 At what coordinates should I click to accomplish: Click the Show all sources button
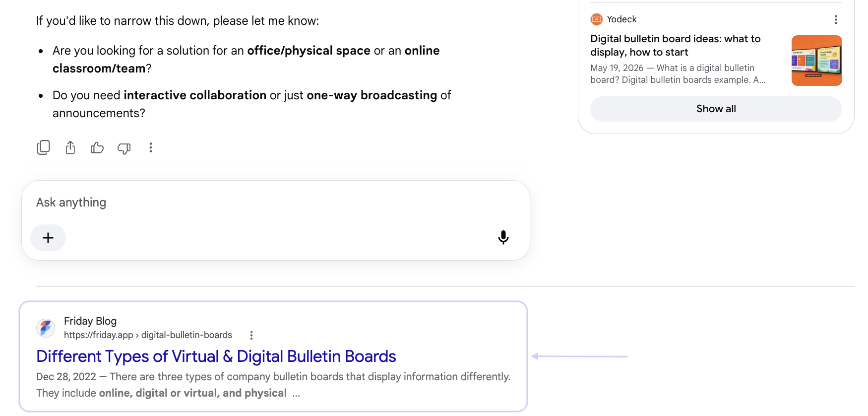[716, 109]
